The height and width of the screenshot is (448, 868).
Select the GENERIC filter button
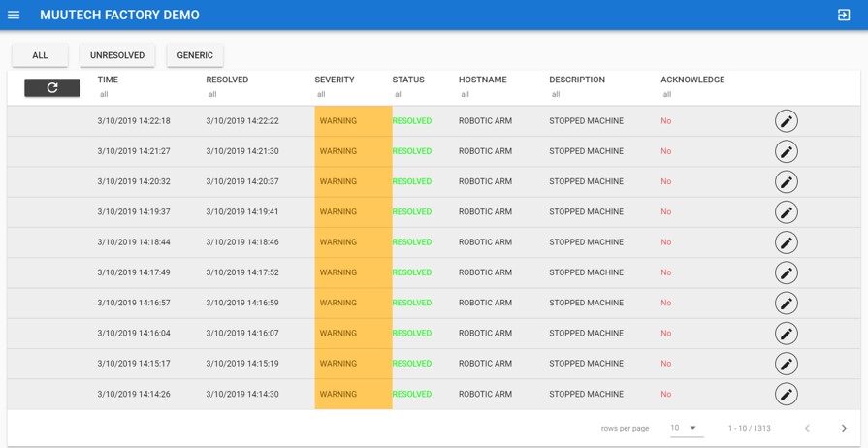(195, 55)
